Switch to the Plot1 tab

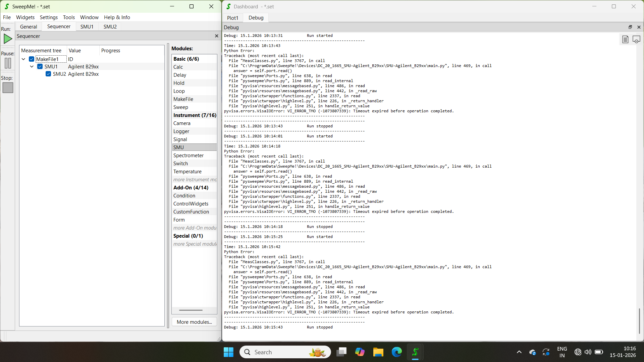coord(232,18)
